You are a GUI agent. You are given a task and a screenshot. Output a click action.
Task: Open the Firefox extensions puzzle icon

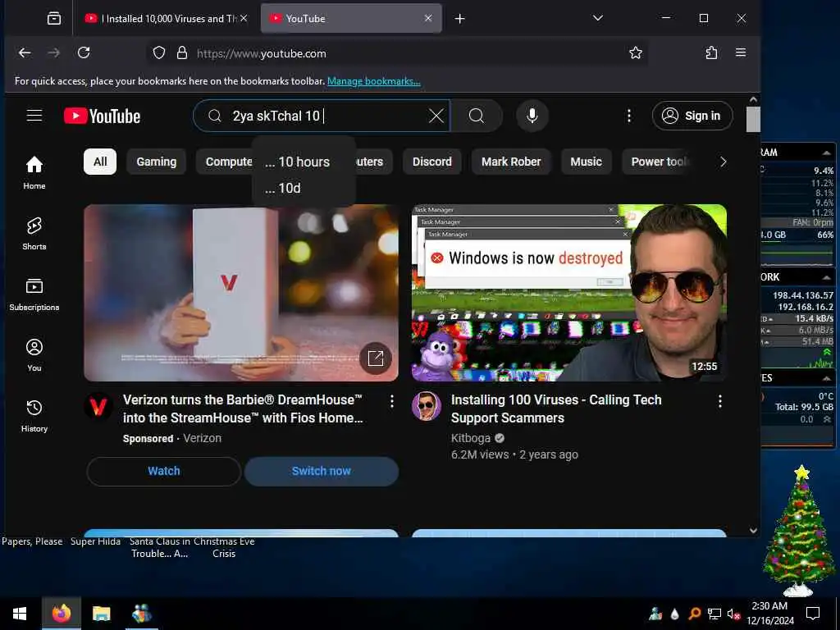tap(711, 52)
